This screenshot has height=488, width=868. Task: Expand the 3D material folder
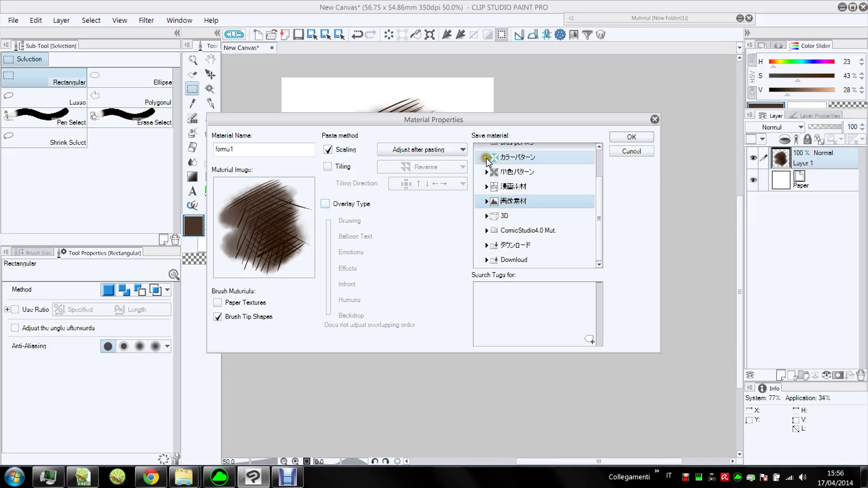click(x=486, y=216)
